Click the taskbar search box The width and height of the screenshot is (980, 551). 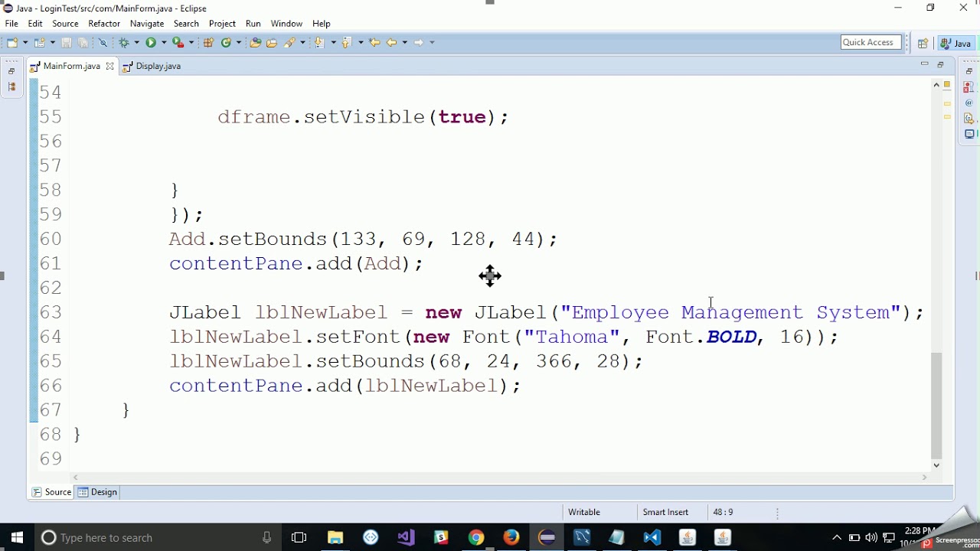pos(158,537)
